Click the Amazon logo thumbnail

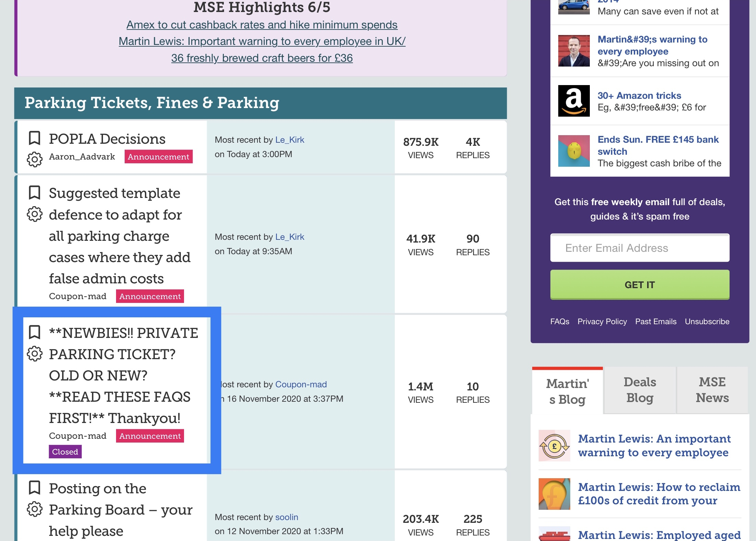tap(574, 101)
